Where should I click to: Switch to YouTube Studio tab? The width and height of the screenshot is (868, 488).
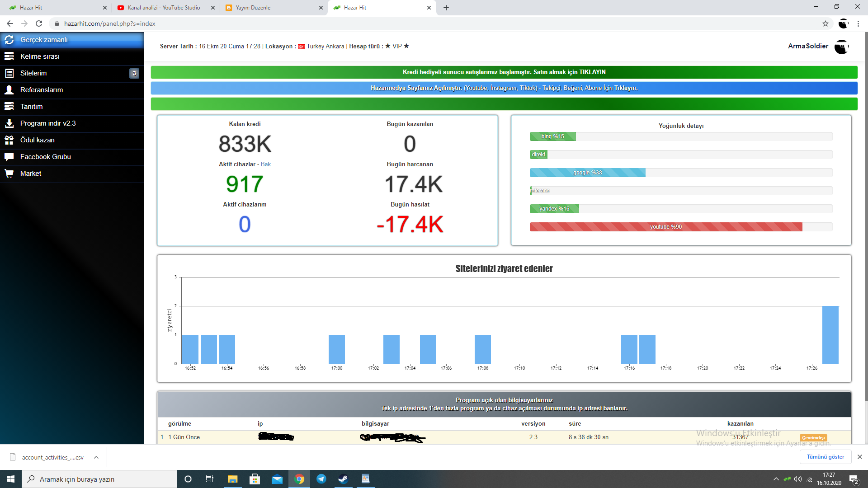point(164,8)
